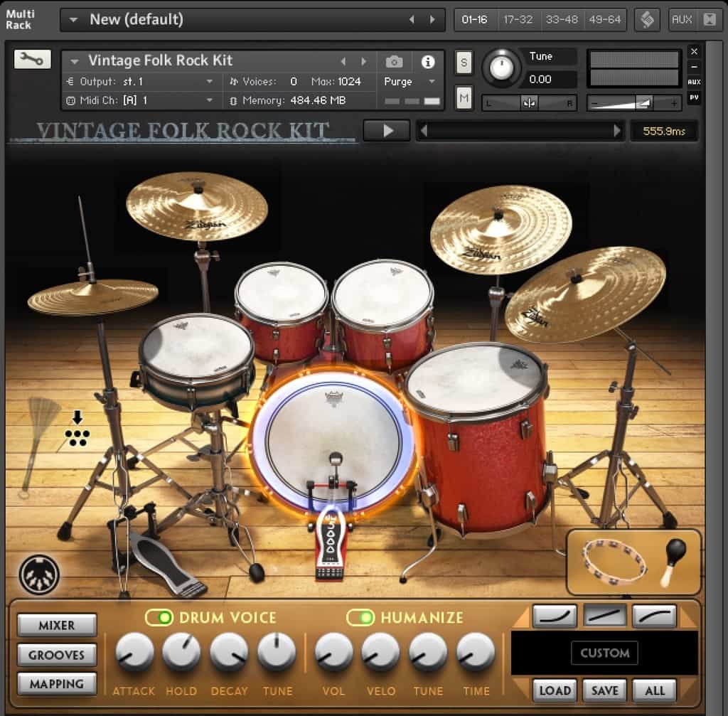Click the camera snapshot icon
Viewport: 728px width, 716px height.
tap(394, 62)
